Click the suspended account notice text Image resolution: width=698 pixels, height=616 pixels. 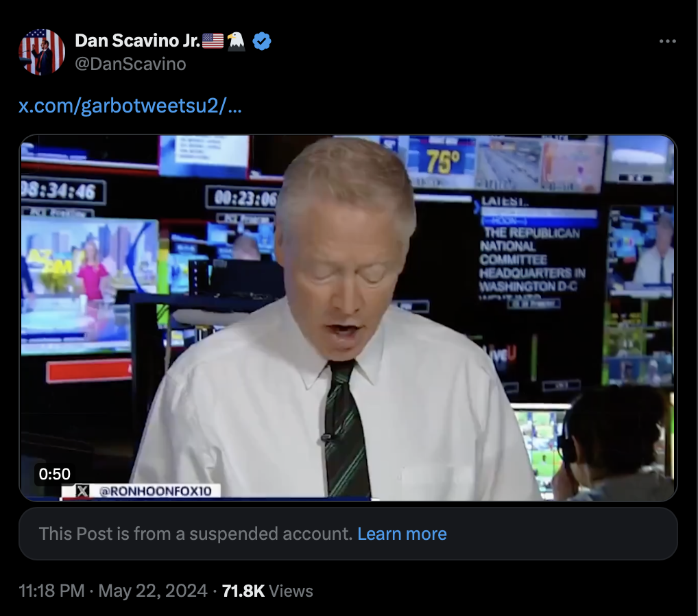195,534
